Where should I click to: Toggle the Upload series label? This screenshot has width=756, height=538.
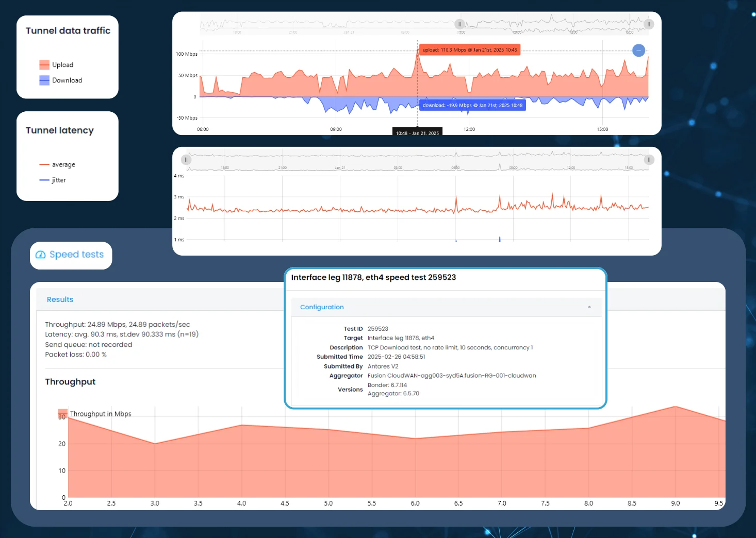62,65
